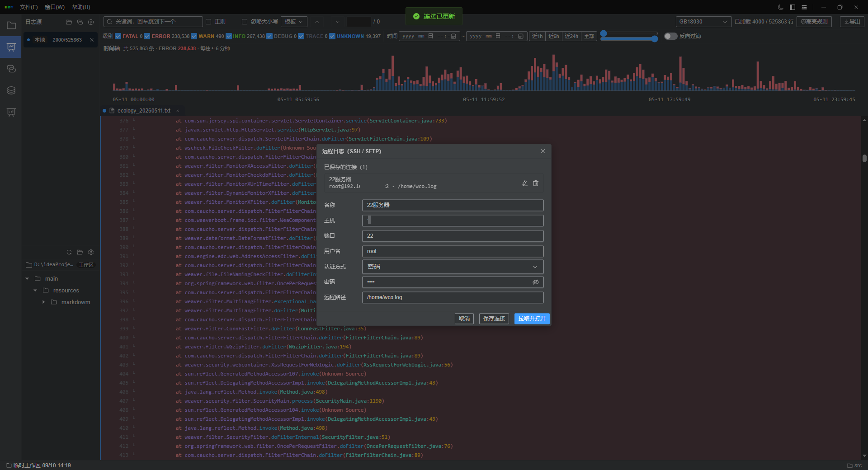Click the 主机 host input field
The height and width of the screenshot is (470, 868).
click(453, 221)
